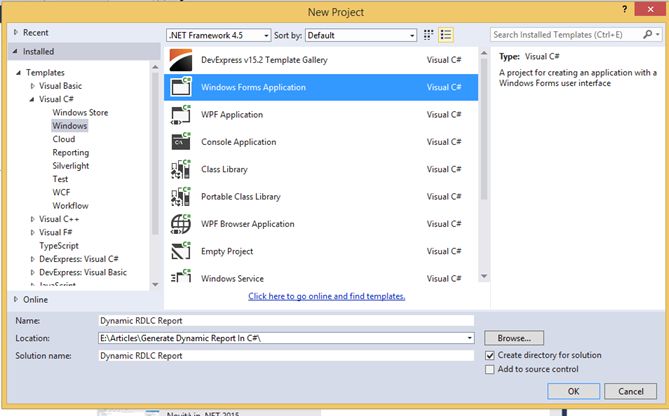Click the Console Application template icon
The image size is (669, 416).
181,141
